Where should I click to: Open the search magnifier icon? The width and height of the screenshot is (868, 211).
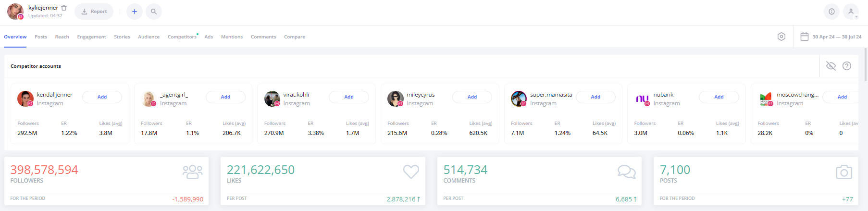(154, 12)
